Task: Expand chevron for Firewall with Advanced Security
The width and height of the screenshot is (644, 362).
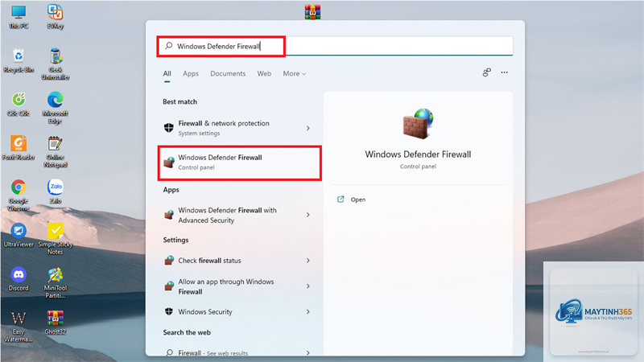Action: pyautogui.click(x=308, y=215)
